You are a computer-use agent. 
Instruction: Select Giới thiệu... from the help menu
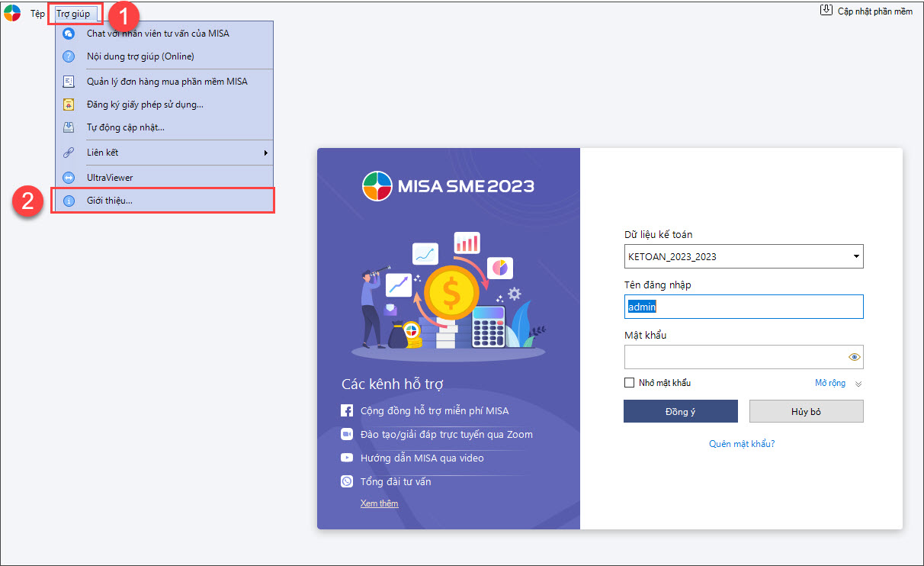click(110, 201)
